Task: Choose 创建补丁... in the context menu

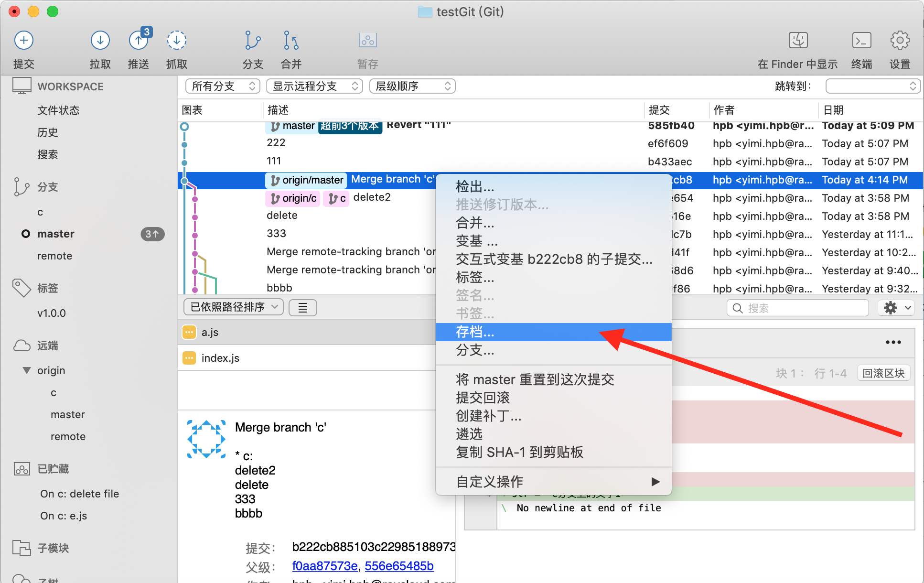Action: tap(554, 416)
